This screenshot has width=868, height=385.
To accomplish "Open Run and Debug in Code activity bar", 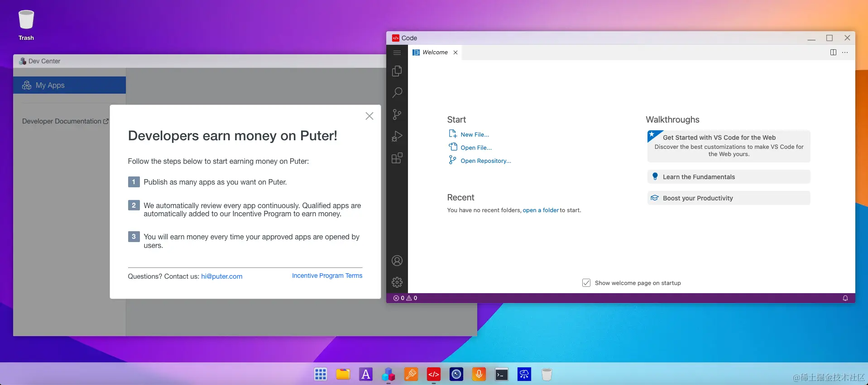I will [397, 136].
